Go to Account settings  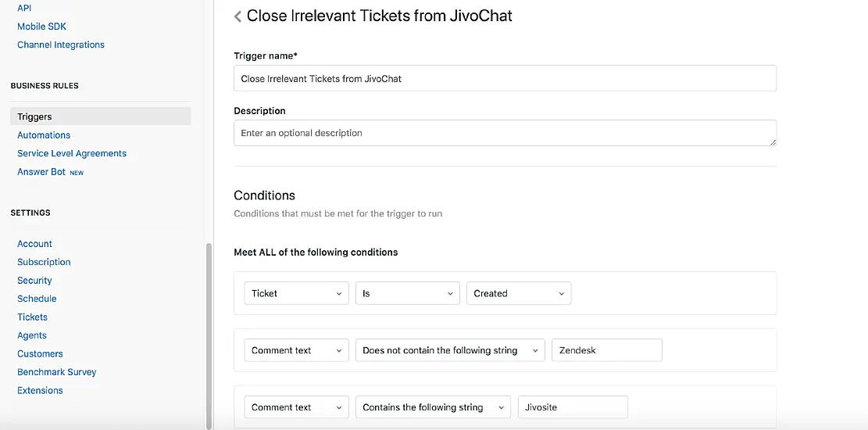click(x=35, y=244)
